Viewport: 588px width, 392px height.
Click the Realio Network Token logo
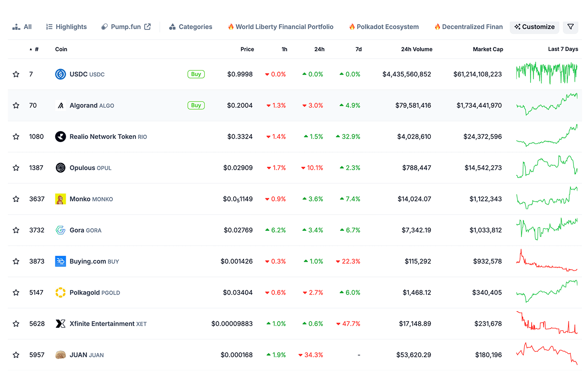click(60, 137)
